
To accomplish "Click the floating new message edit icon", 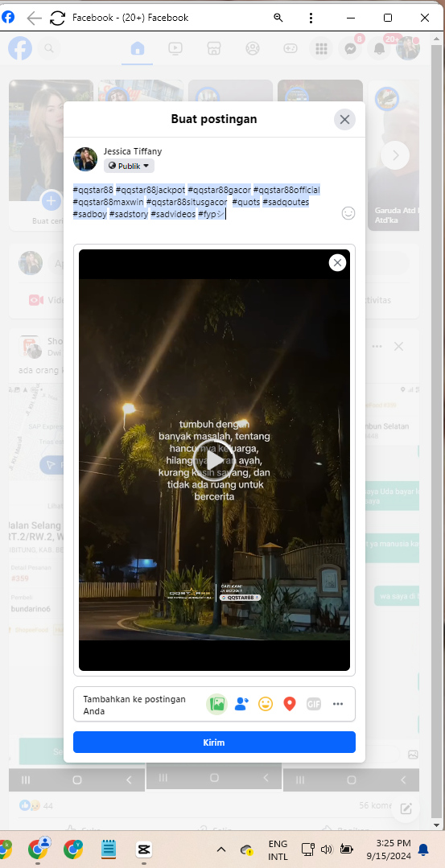I will point(406,808).
